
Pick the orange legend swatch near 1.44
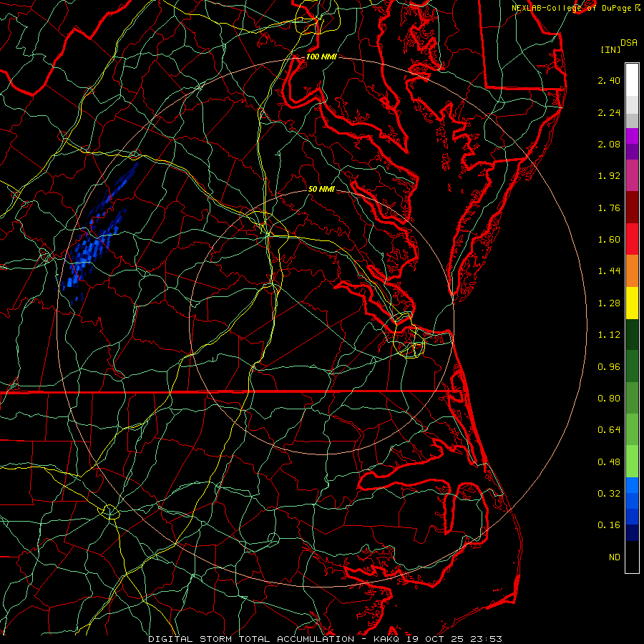coord(632,271)
